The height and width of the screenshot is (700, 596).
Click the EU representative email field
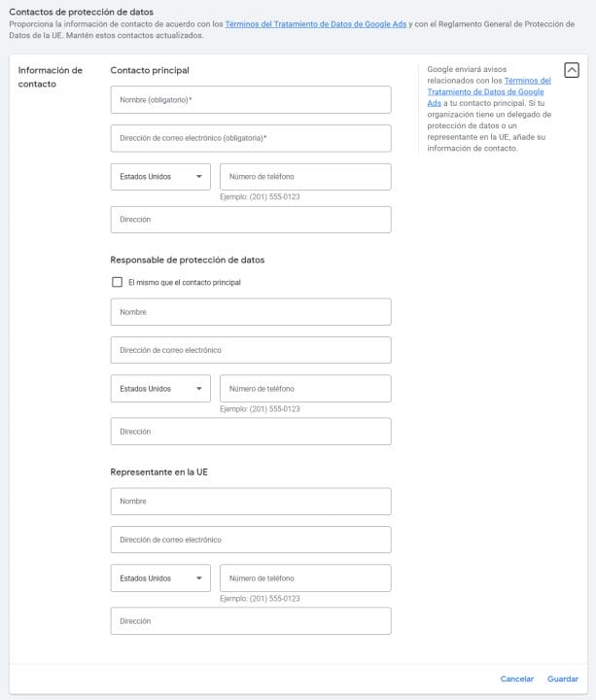tap(251, 540)
